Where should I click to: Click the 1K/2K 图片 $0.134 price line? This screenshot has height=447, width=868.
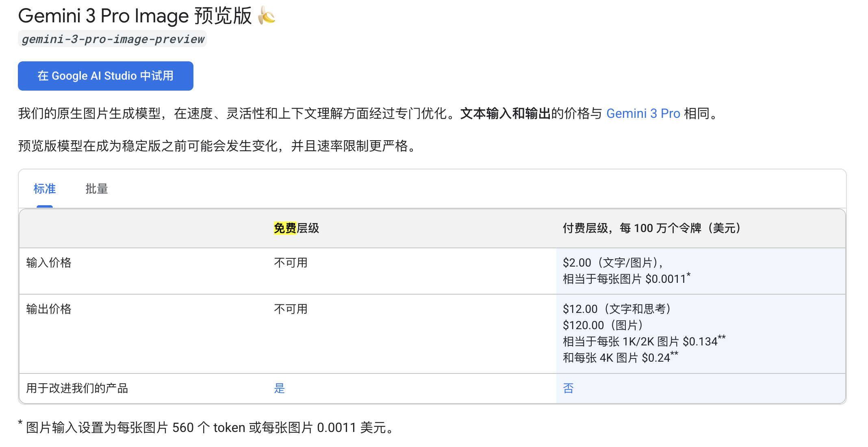pos(644,341)
